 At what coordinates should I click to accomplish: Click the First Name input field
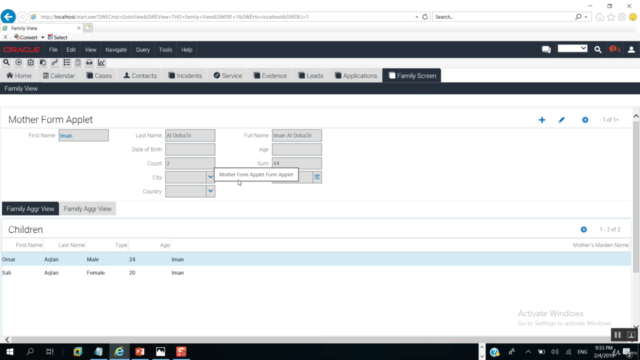coord(83,136)
